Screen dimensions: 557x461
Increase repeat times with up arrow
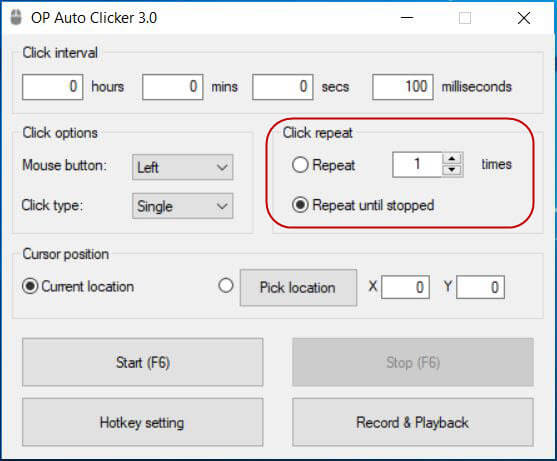(452, 159)
